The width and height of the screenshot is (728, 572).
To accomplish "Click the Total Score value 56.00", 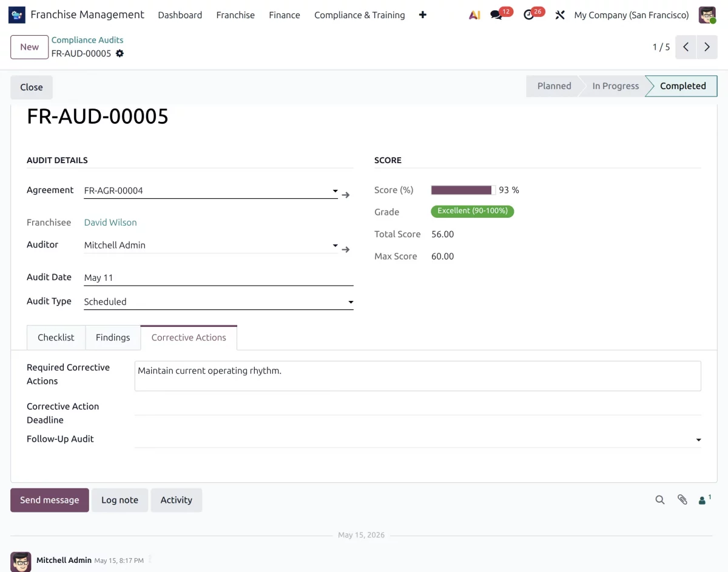I will [442, 234].
